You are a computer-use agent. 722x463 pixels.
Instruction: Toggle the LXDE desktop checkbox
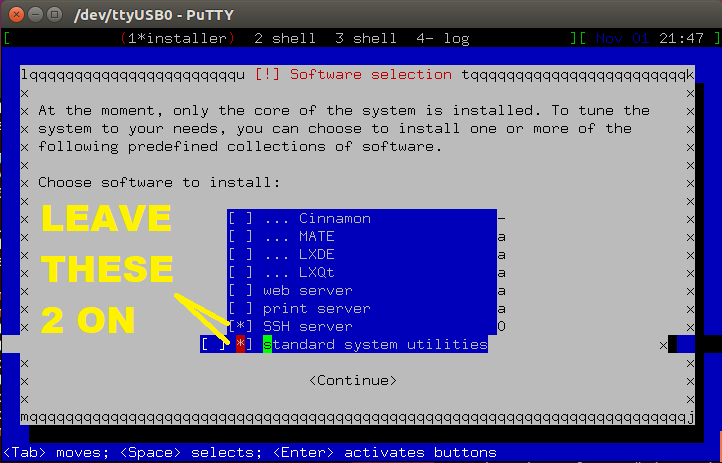pos(240,255)
